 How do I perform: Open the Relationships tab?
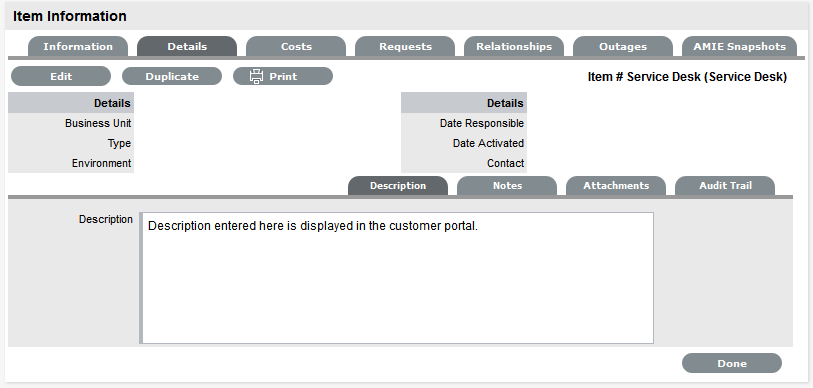click(514, 47)
